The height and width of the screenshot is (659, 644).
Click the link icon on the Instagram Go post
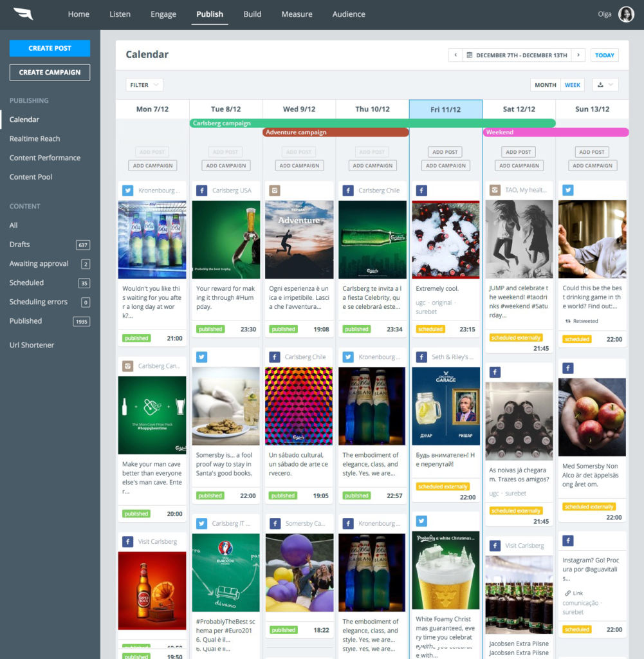tap(567, 593)
